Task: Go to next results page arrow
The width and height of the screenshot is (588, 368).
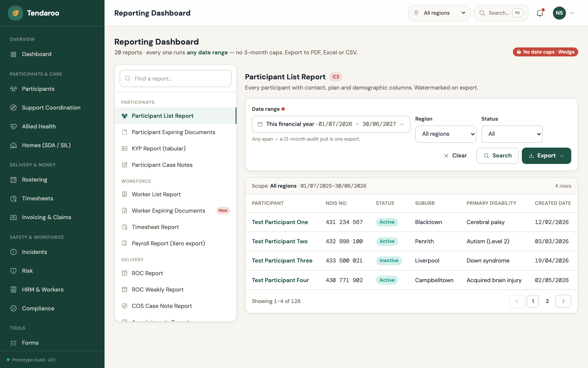Action: point(563,301)
